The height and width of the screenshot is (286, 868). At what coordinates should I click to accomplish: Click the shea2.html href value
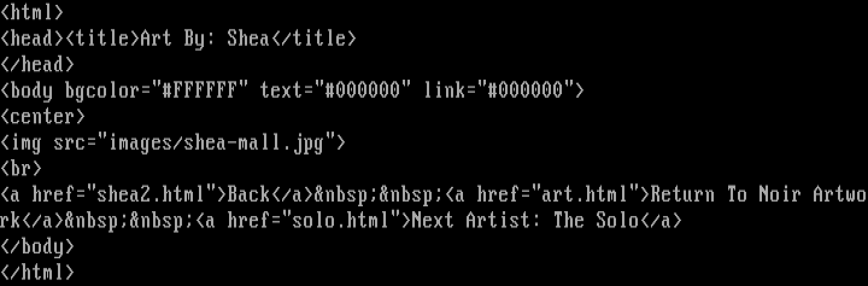click(x=151, y=194)
